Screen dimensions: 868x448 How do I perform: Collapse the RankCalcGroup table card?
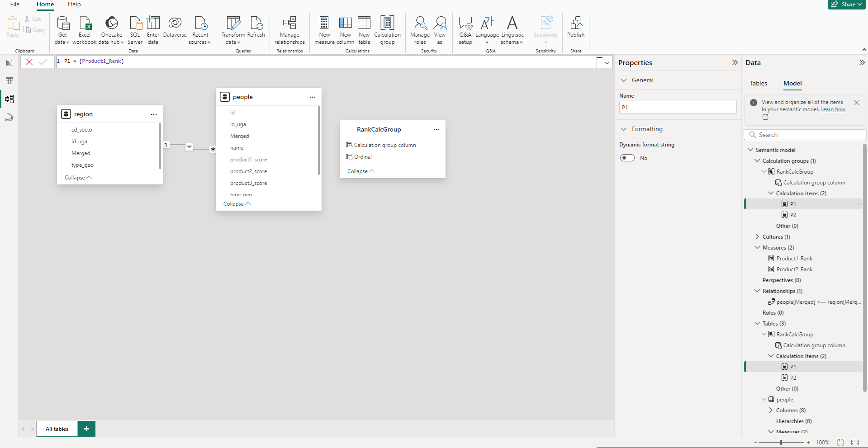(361, 171)
